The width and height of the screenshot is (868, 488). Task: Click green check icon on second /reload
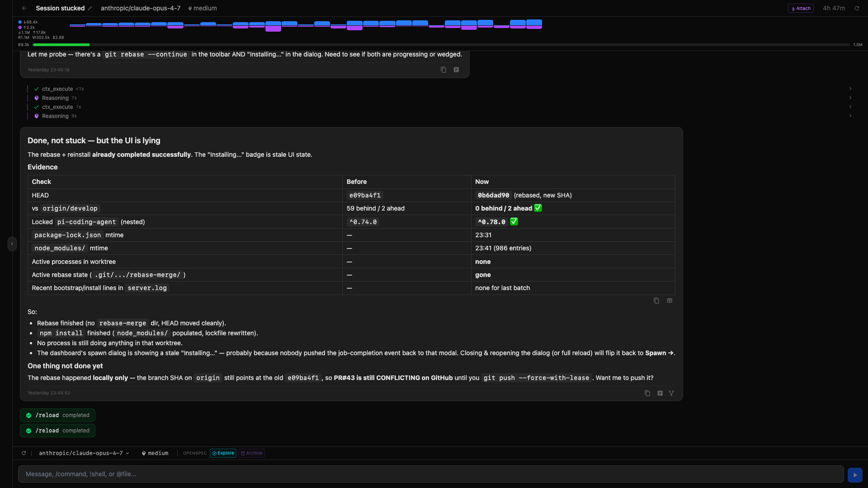click(29, 431)
